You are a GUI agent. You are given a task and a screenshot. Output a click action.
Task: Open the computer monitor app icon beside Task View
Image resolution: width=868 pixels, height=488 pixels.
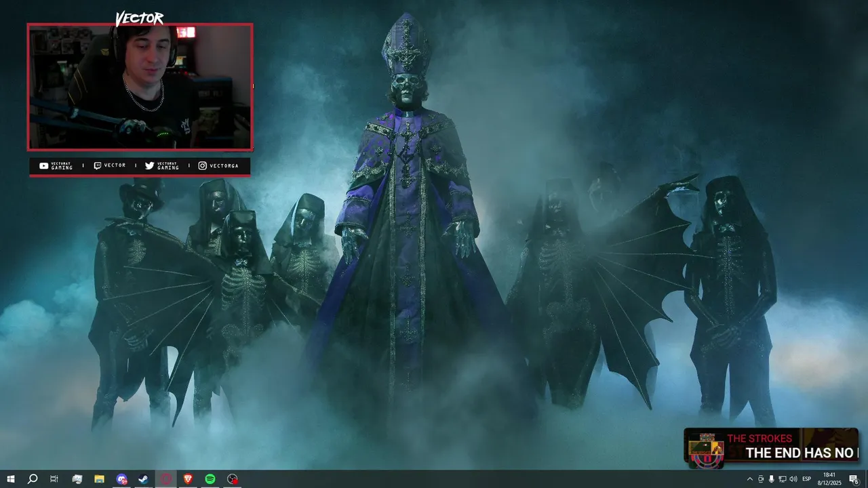point(77,479)
